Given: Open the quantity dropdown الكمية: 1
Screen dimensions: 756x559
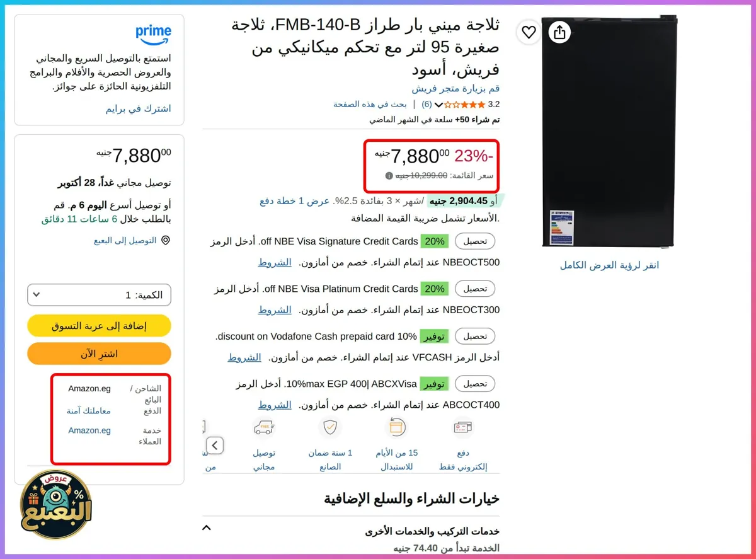Looking at the screenshot, I should 99,295.
